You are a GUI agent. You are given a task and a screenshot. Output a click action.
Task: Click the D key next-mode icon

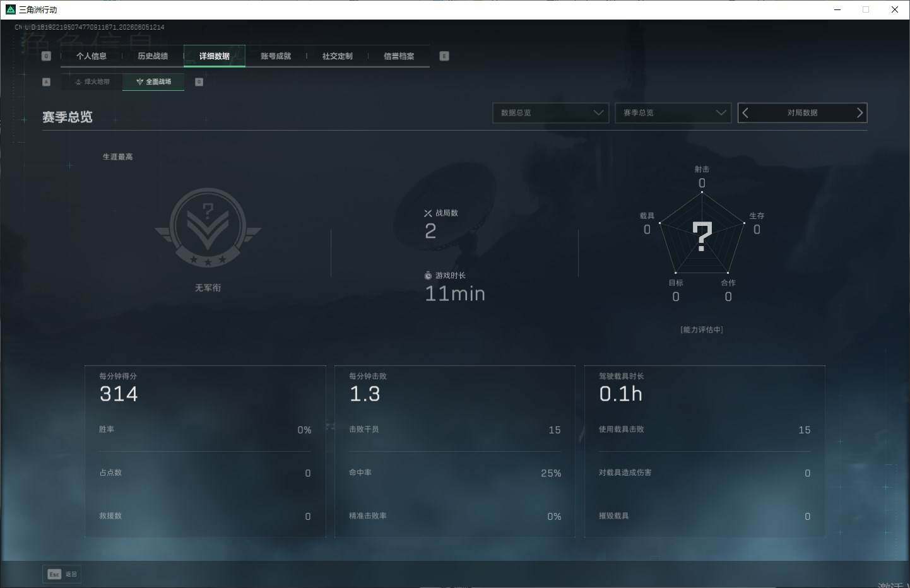coord(199,82)
